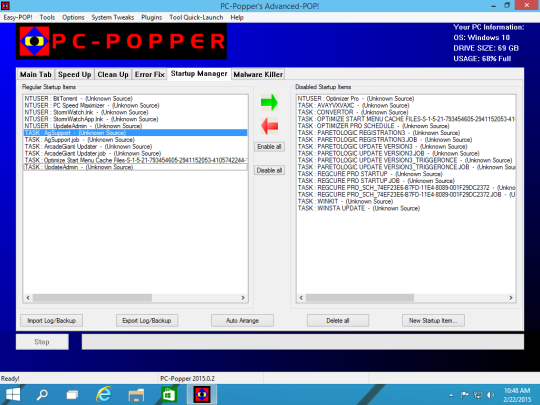Switch to the Main Tab
540x405 pixels.
tap(35, 74)
